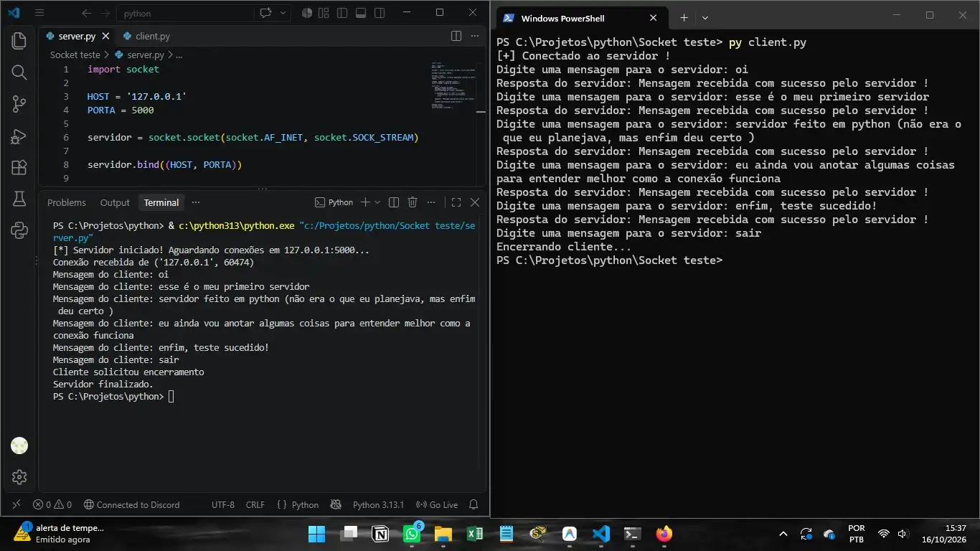
Task: Click the errors and warnings counter
Action: click(x=52, y=504)
